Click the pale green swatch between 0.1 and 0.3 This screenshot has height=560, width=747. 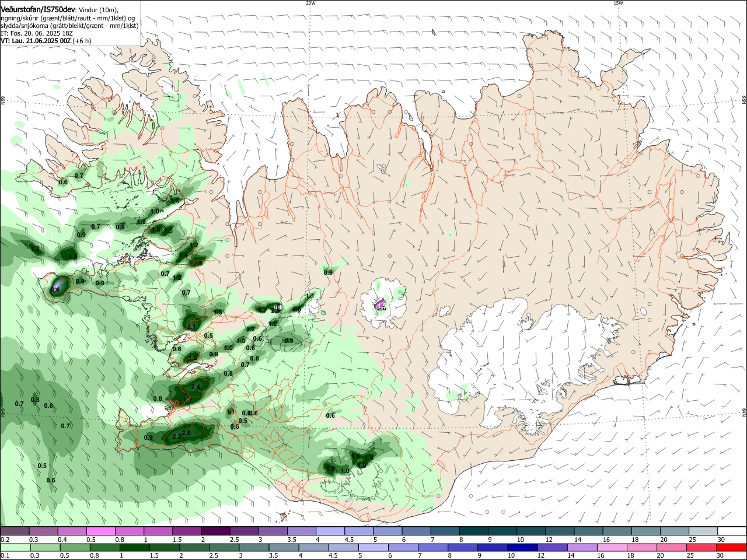pyautogui.click(x=15, y=548)
